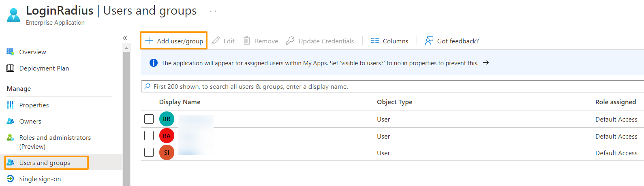
Task: Click the Properties bars icon
Action: click(10, 105)
